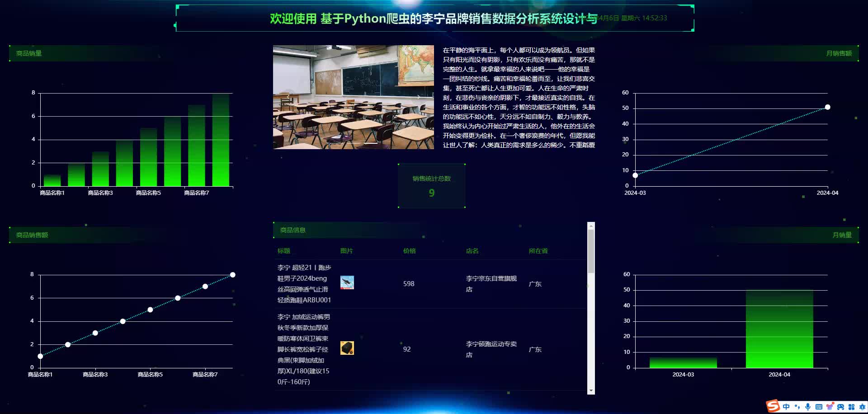868x414 pixels.
Task: Click the 所在省 column header
Action: coord(538,251)
